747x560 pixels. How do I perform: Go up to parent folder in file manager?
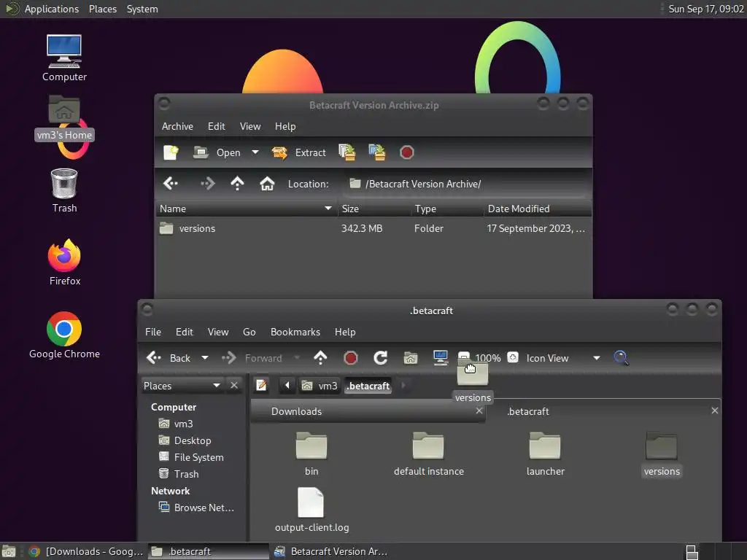point(321,358)
